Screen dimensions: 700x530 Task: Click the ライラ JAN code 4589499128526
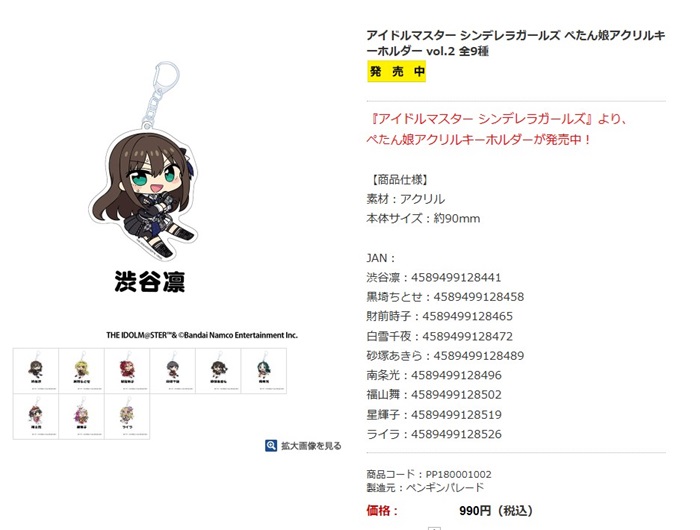coord(456,434)
